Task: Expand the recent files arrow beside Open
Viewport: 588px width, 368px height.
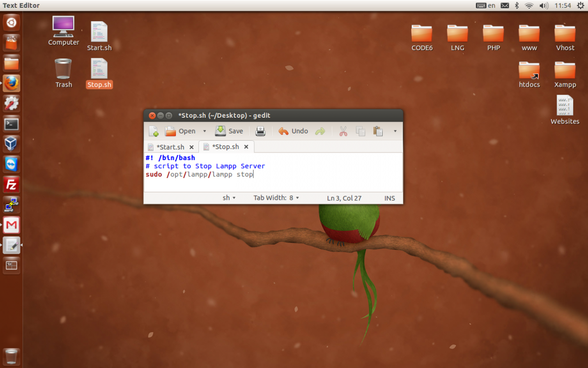Action: pyautogui.click(x=205, y=131)
